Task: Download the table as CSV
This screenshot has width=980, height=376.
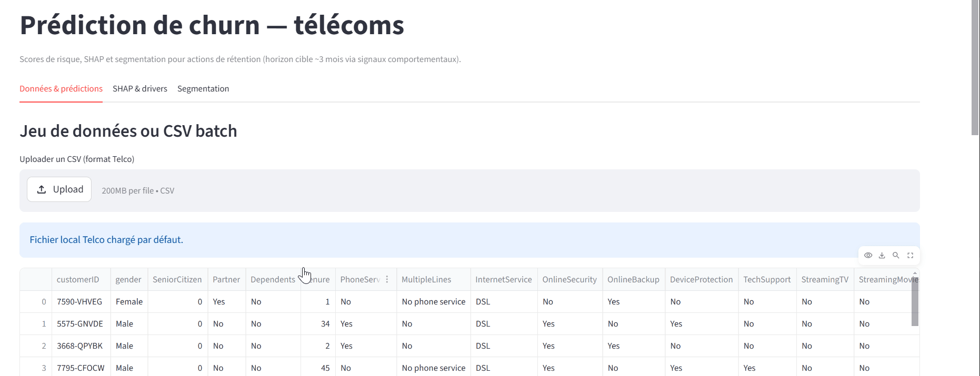Action: point(882,256)
